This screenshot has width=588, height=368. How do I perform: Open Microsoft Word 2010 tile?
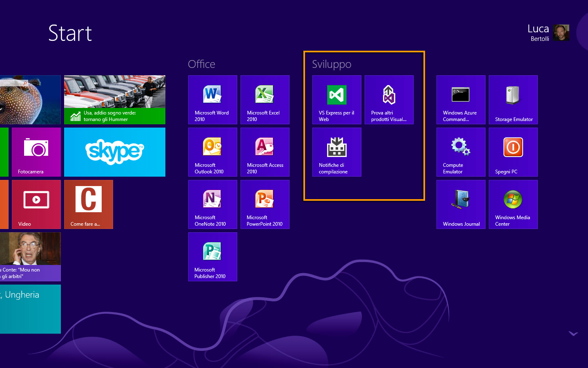click(x=213, y=100)
